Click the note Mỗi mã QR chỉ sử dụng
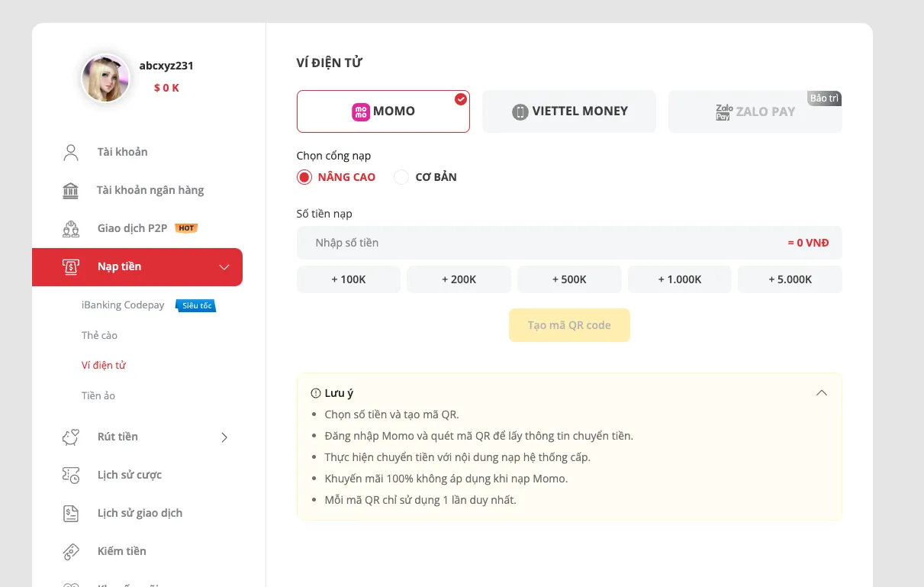The height and width of the screenshot is (587, 924). (420, 500)
